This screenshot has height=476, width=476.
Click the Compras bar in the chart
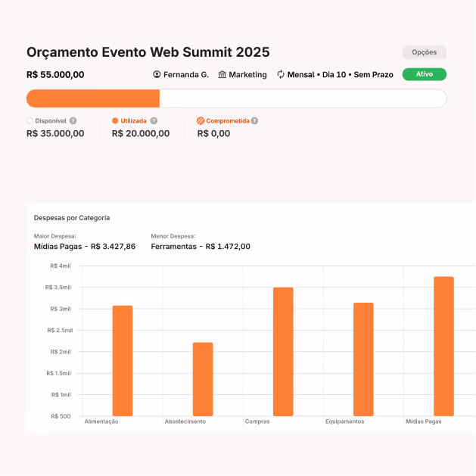[283, 352]
